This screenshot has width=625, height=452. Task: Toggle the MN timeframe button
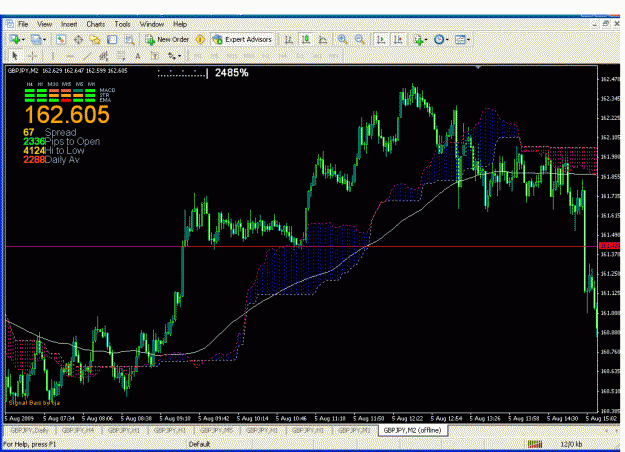(334, 56)
